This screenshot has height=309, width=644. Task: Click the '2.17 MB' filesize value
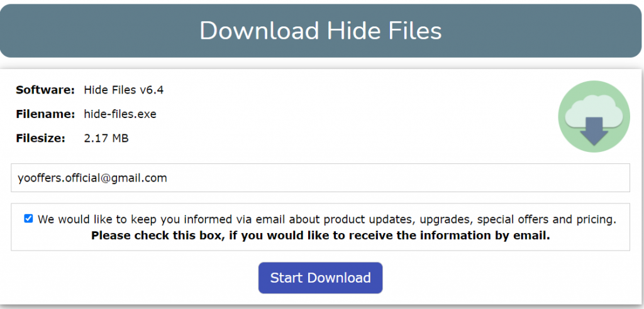[106, 138]
